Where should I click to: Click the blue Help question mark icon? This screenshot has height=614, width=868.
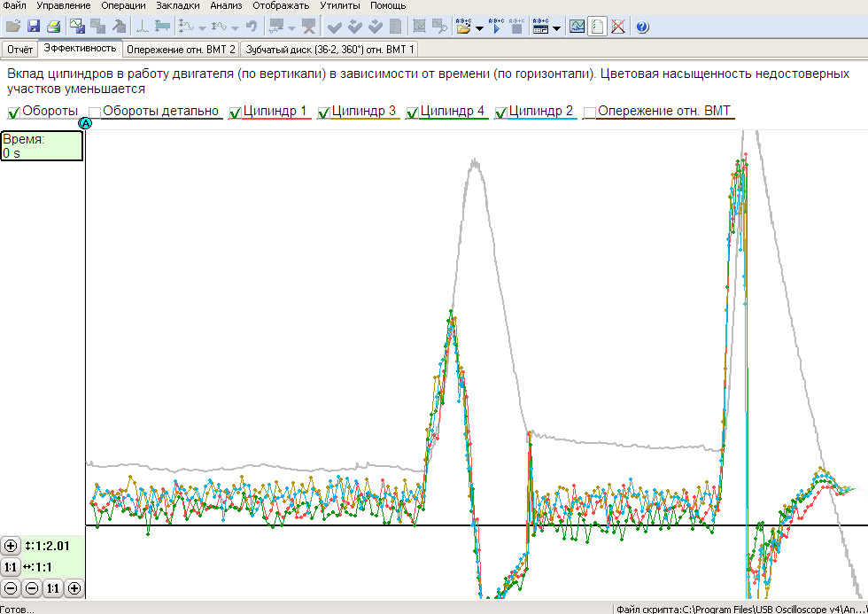pos(642,27)
